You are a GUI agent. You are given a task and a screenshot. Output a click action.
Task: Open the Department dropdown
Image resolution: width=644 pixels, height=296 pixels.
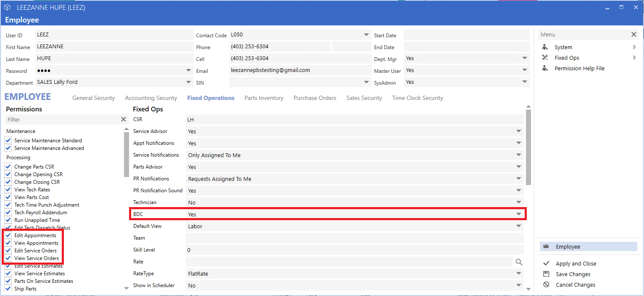(189, 82)
